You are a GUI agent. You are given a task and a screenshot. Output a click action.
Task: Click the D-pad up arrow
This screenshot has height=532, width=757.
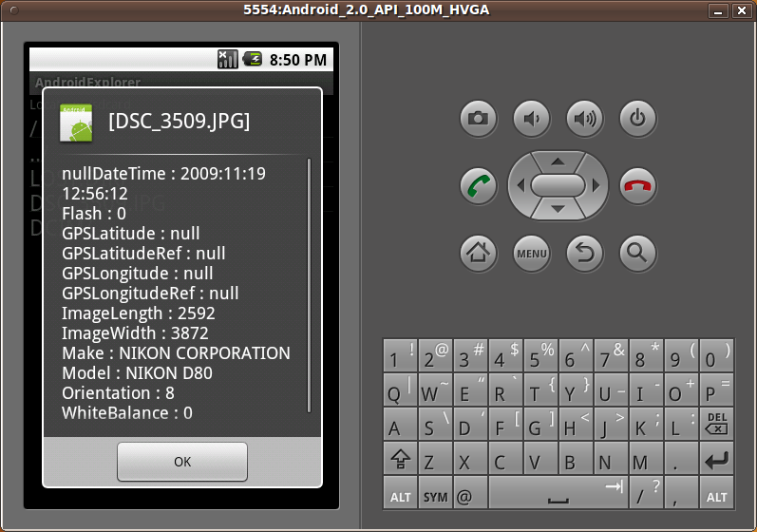[558, 161]
